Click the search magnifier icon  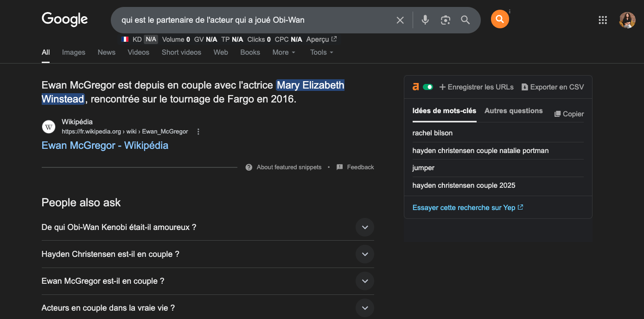click(465, 20)
